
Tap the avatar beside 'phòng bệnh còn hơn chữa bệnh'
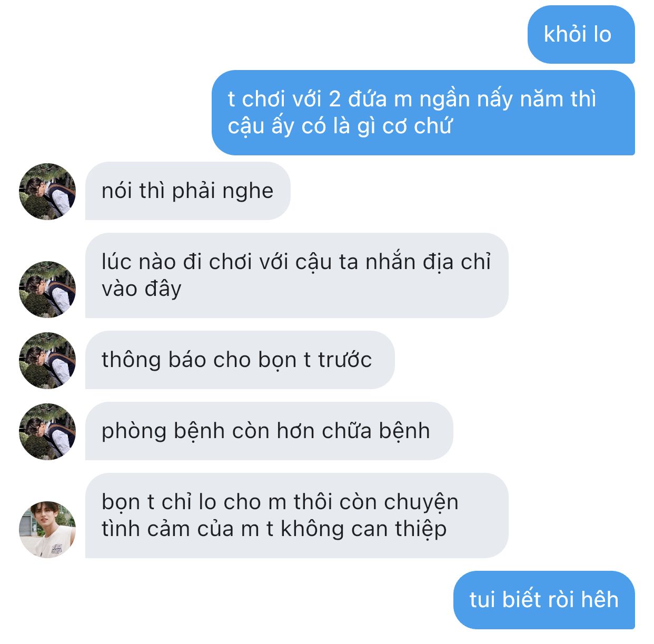47,432
